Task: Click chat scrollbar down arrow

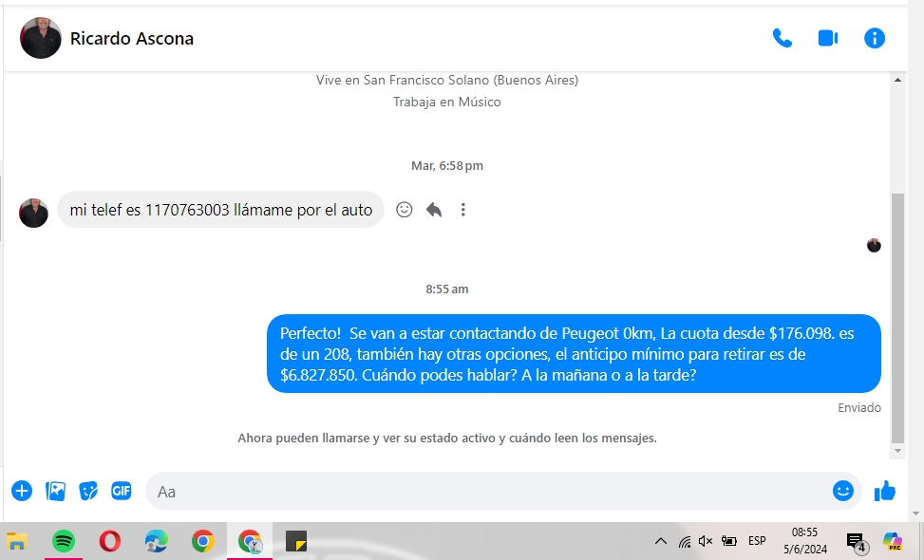Action: point(897,451)
